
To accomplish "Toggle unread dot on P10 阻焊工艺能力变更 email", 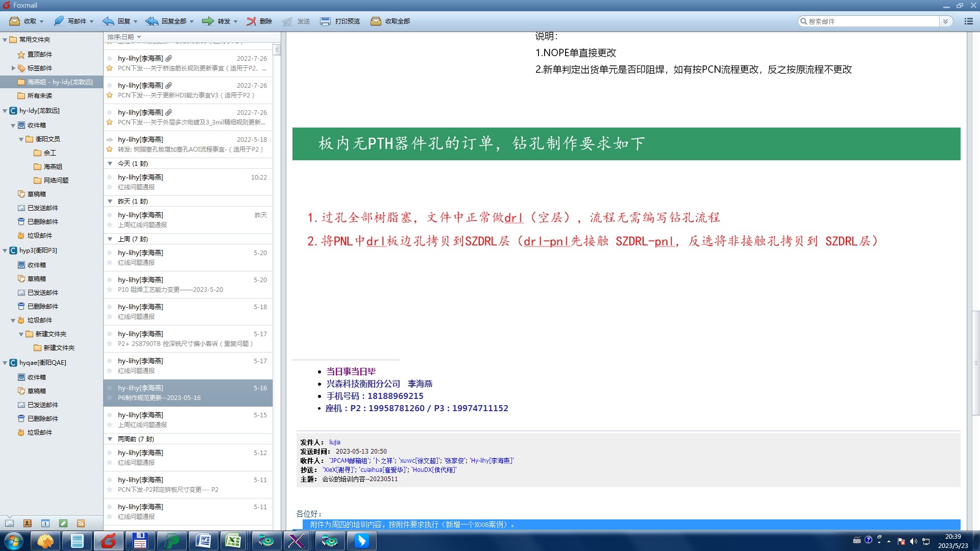I will [109, 280].
